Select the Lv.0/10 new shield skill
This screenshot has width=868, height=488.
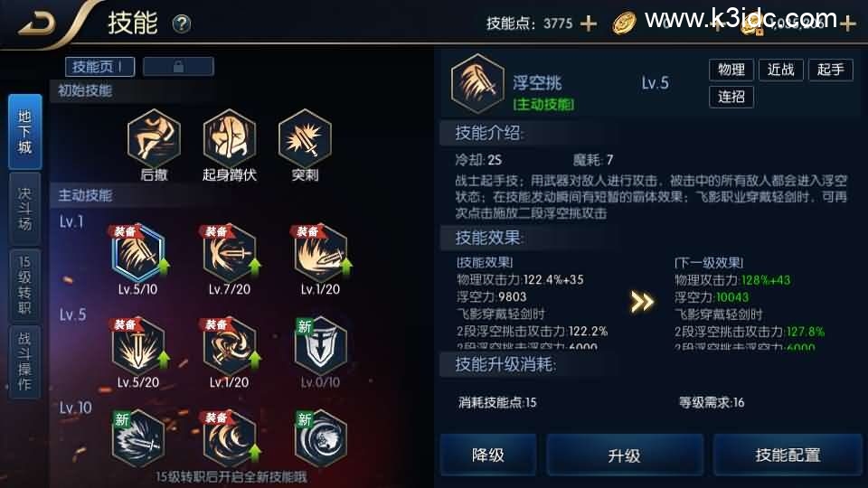pos(320,346)
